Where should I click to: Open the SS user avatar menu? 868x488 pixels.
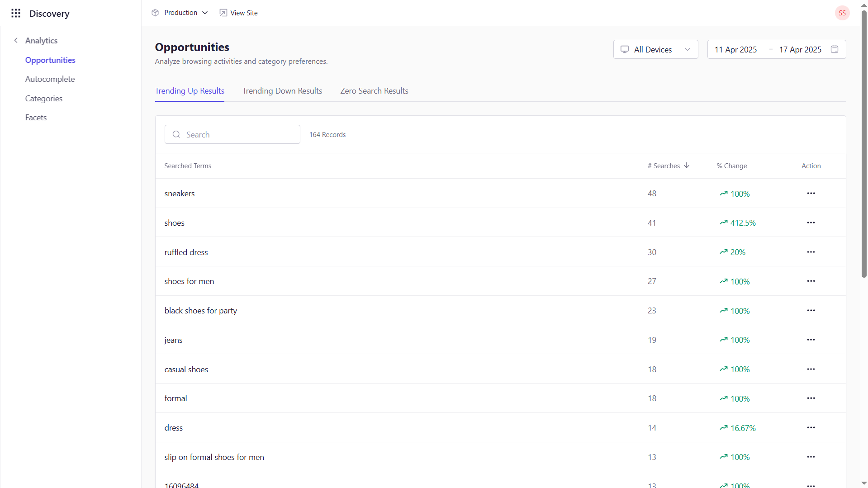pyautogui.click(x=842, y=13)
